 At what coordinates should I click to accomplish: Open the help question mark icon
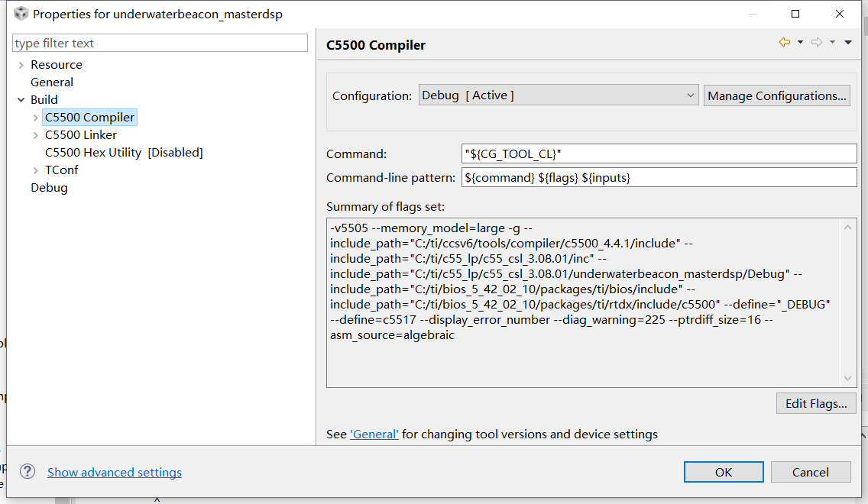(x=28, y=471)
